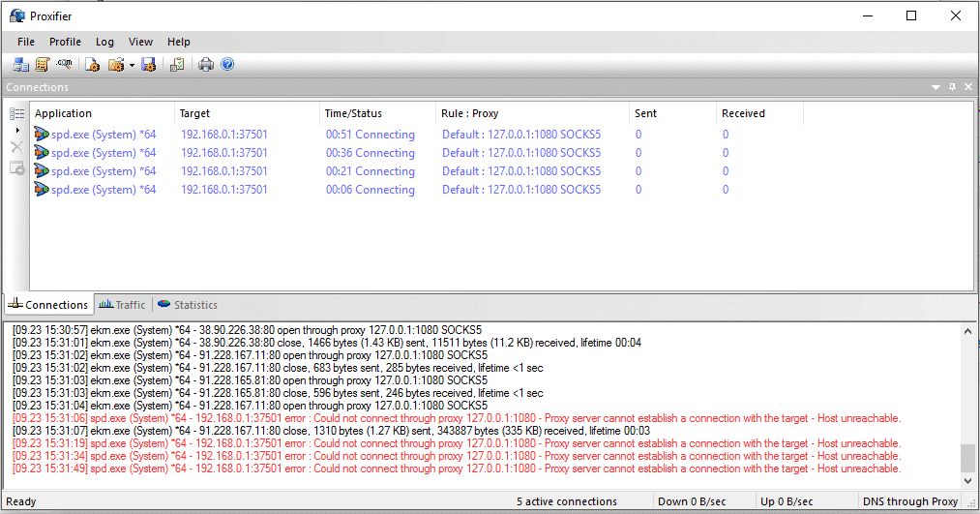Switch to the Traffic tab
This screenshot has height=514, width=980.
click(122, 305)
